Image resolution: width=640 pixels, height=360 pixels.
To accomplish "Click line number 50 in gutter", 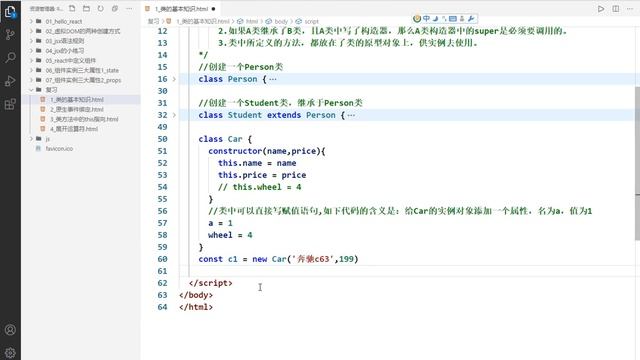I will point(162,139).
